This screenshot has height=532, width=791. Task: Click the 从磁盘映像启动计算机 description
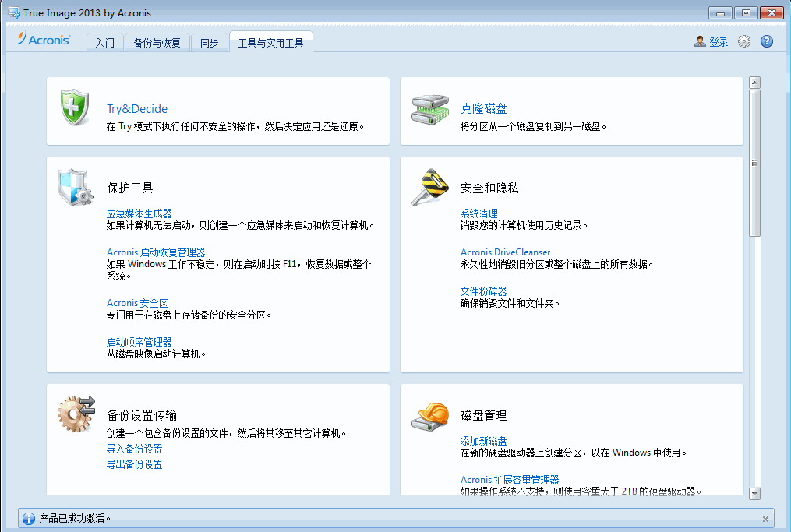coord(157,354)
